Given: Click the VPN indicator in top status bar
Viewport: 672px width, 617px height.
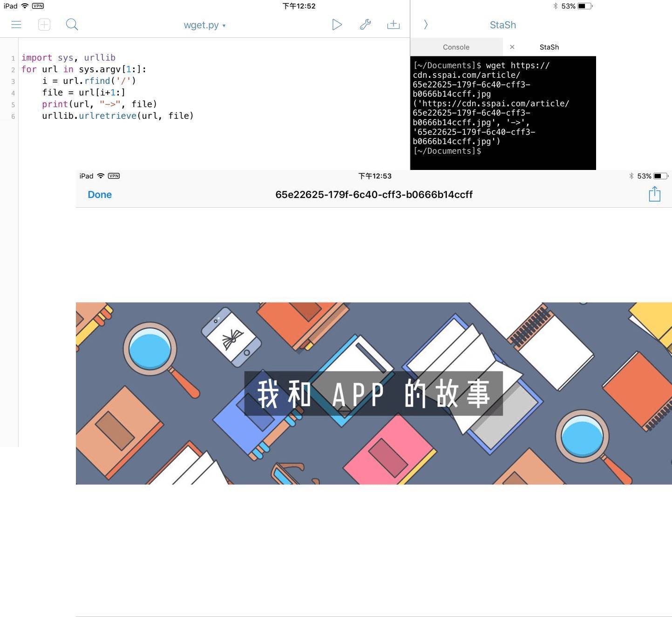Looking at the screenshot, I should pyautogui.click(x=38, y=6).
